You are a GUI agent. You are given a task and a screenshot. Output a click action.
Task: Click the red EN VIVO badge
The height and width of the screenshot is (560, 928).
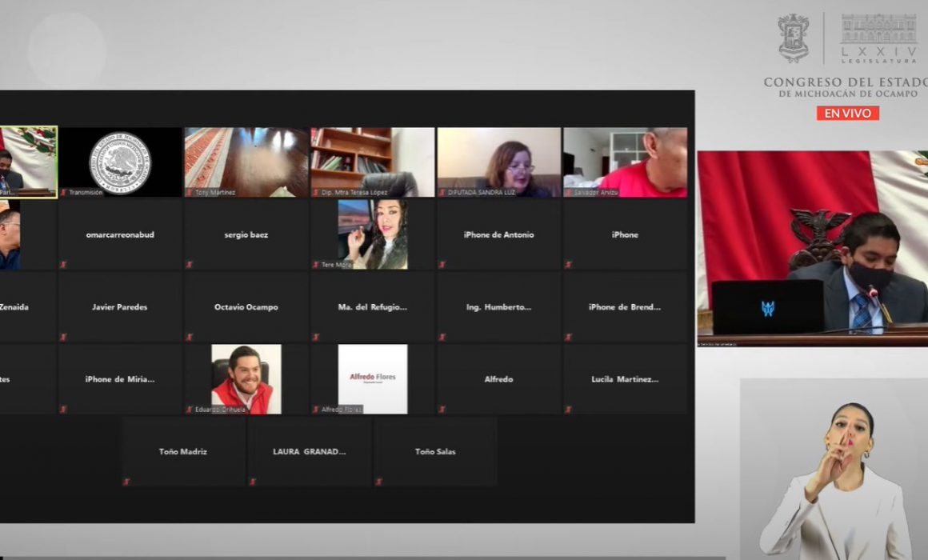pyautogui.click(x=847, y=113)
